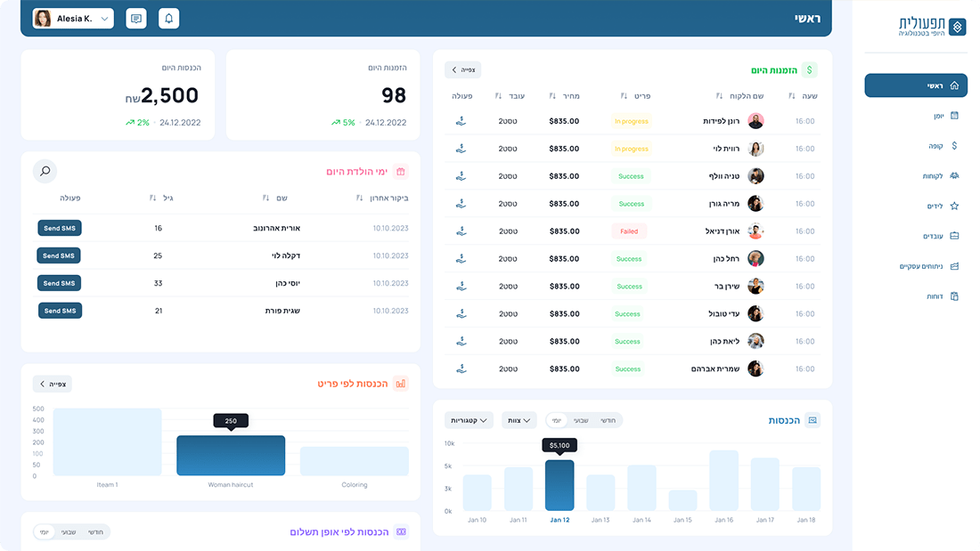Image resolution: width=980 pixels, height=551 pixels.
Task: Sort orders by the שם הלקוח column
Action: tap(719, 96)
